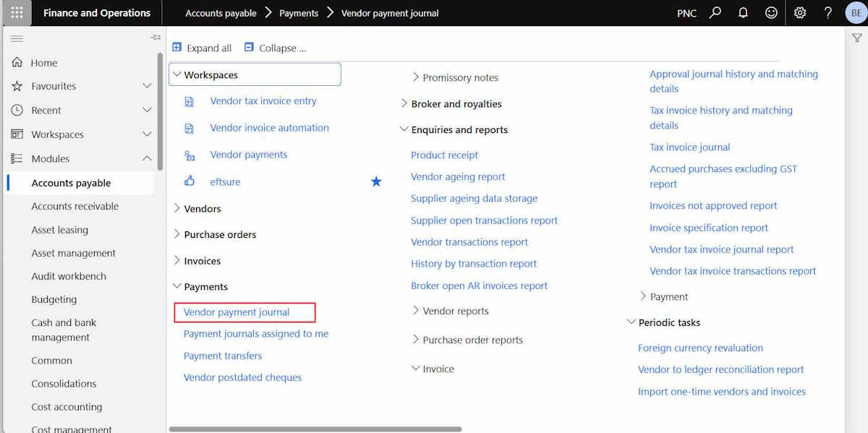
Task: Click the Home house icon
Action: (x=17, y=63)
